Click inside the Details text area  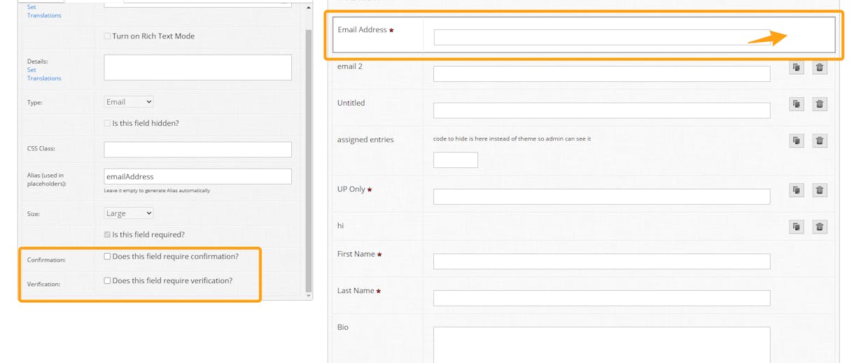coord(198,68)
